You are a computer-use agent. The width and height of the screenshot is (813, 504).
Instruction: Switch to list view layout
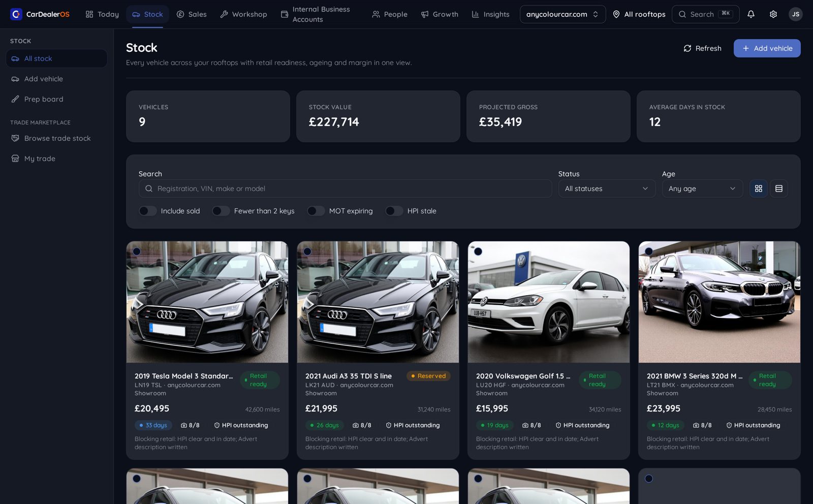pyautogui.click(x=779, y=188)
